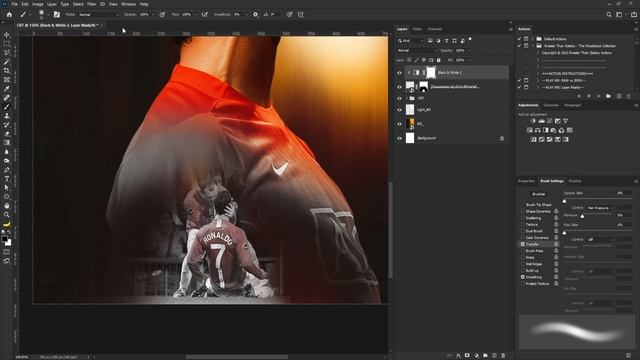Uncheck the Smoothing checkbox
The image size is (640, 360).
coord(523,277)
